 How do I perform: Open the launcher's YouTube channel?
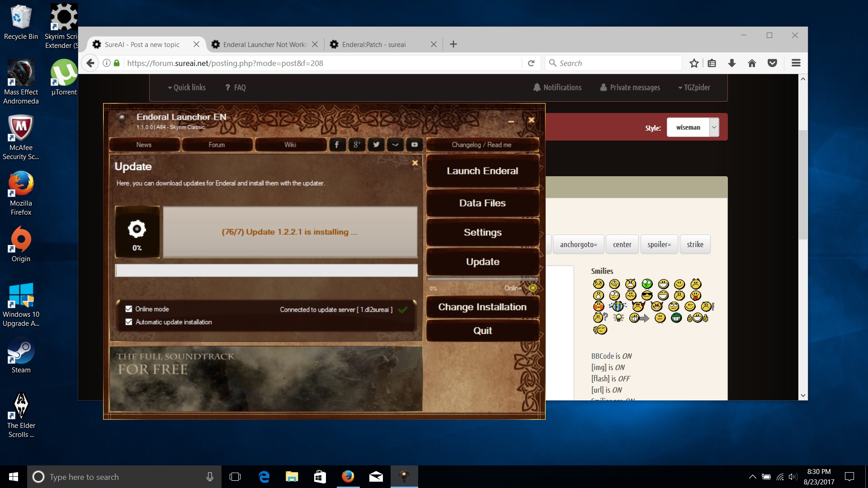click(x=414, y=145)
